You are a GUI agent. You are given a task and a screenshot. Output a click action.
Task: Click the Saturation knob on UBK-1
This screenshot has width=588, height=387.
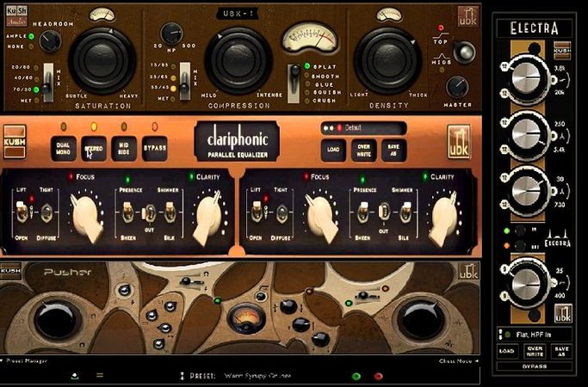click(x=103, y=59)
